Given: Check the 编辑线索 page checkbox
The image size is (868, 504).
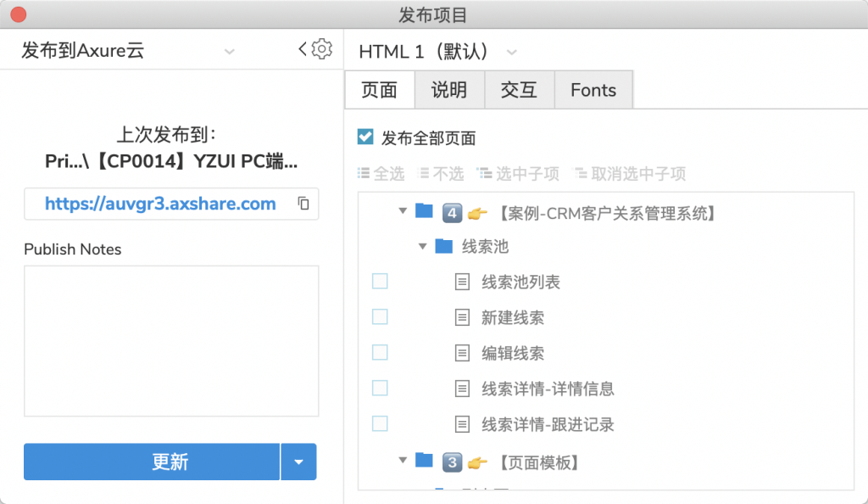Looking at the screenshot, I should 380,352.
